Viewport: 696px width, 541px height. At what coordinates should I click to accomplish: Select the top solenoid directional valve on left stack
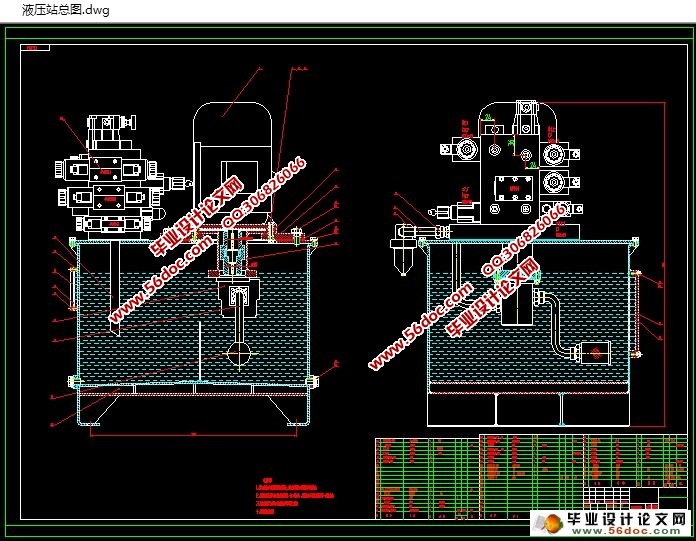(x=106, y=169)
